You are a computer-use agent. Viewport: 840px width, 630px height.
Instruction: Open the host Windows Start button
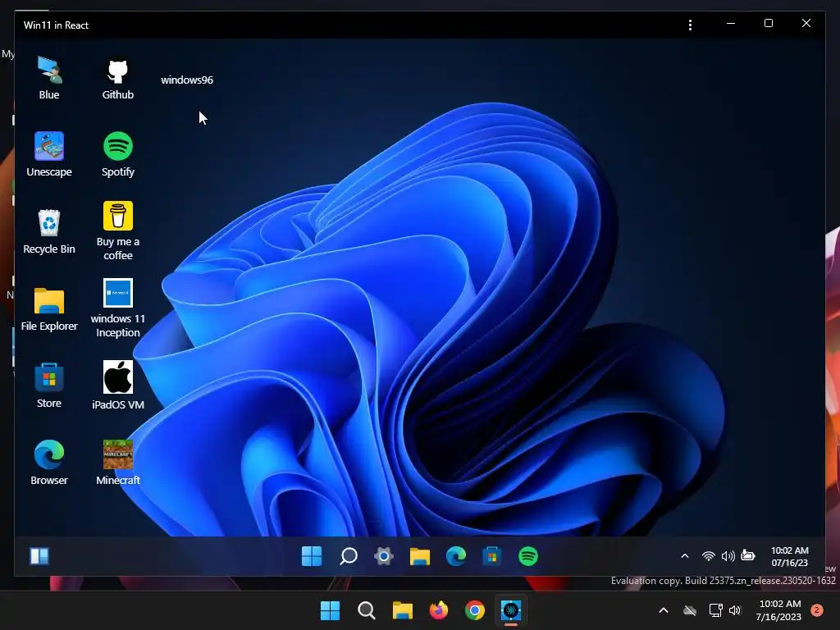click(x=330, y=610)
